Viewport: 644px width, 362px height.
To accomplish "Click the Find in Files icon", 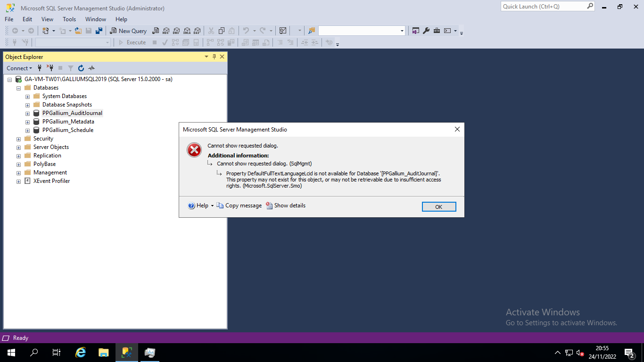I will pyautogui.click(x=312, y=31).
